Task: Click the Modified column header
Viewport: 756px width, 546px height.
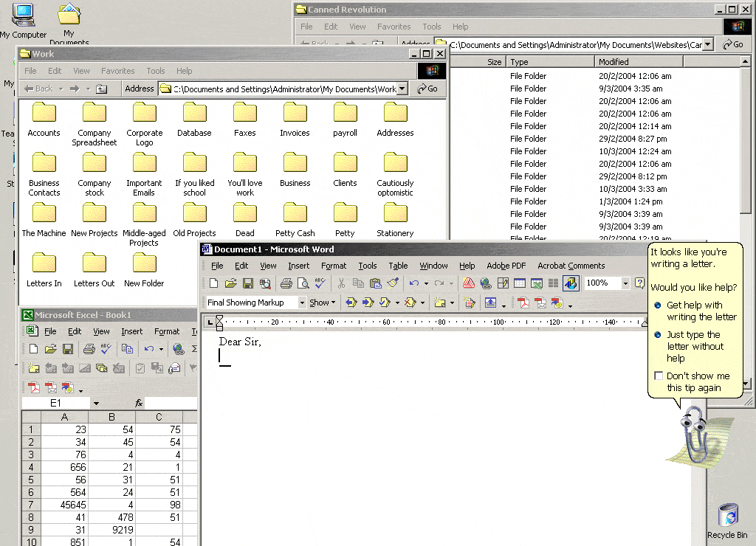Action: tap(639, 62)
